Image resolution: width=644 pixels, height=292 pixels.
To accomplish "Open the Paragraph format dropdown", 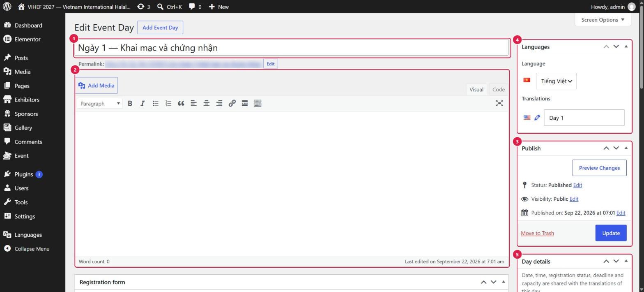I will (x=100, y=104).
